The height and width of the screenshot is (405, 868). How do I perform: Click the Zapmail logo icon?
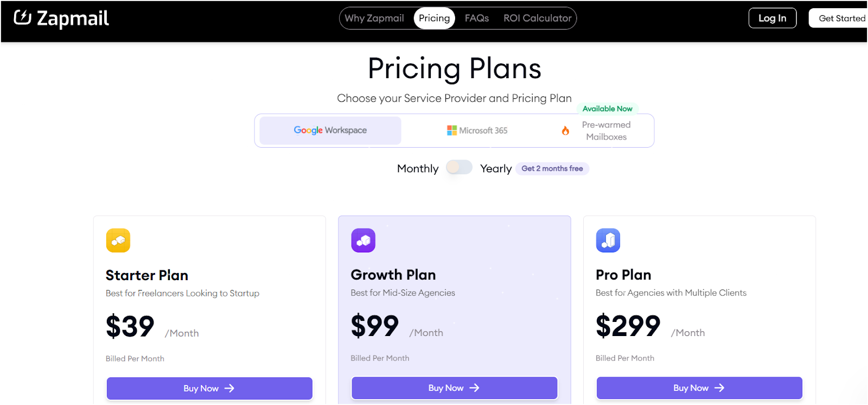click(22, 17)
